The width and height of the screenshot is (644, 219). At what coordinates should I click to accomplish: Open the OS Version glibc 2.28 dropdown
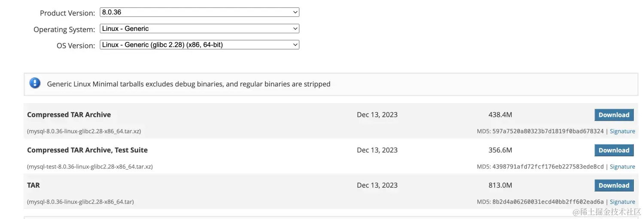tap(199, 45)
